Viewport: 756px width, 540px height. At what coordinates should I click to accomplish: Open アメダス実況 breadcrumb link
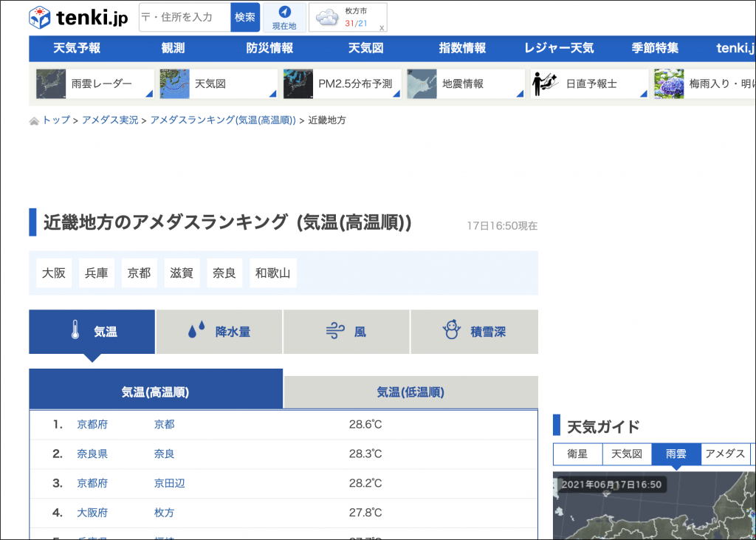click(110, 120)
